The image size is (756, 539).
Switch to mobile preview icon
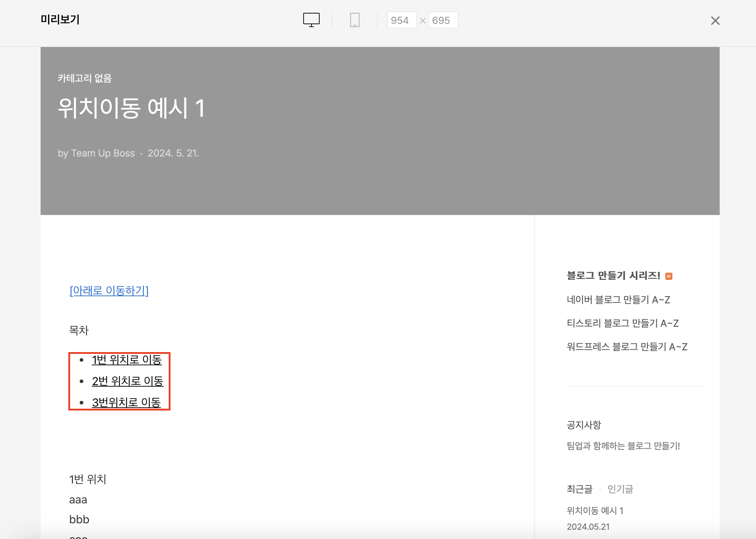(355, 20)
